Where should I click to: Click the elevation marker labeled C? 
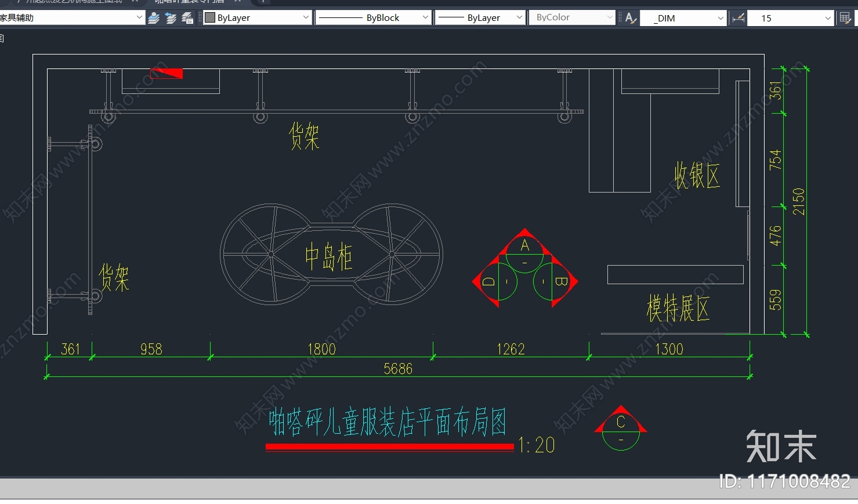pos(621,428)
